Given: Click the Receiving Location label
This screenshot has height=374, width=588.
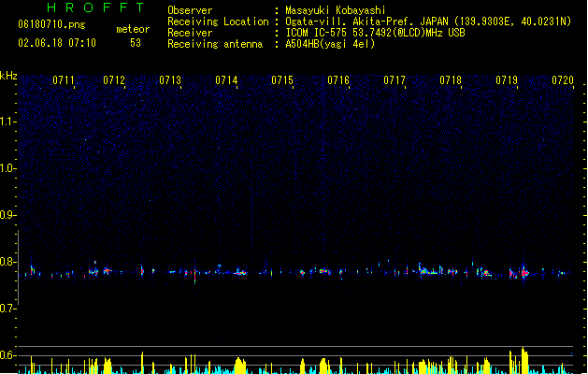Looking at the screenshot, I should tap(218, 22).
